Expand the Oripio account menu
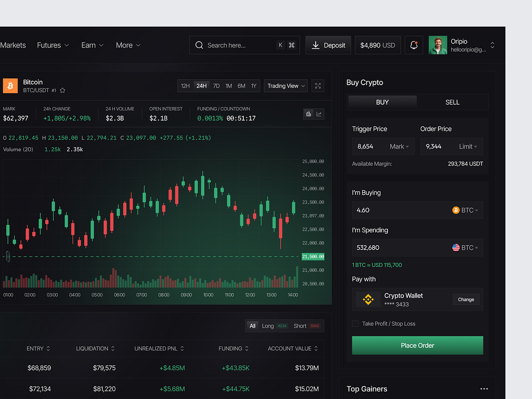 point(492,45)
